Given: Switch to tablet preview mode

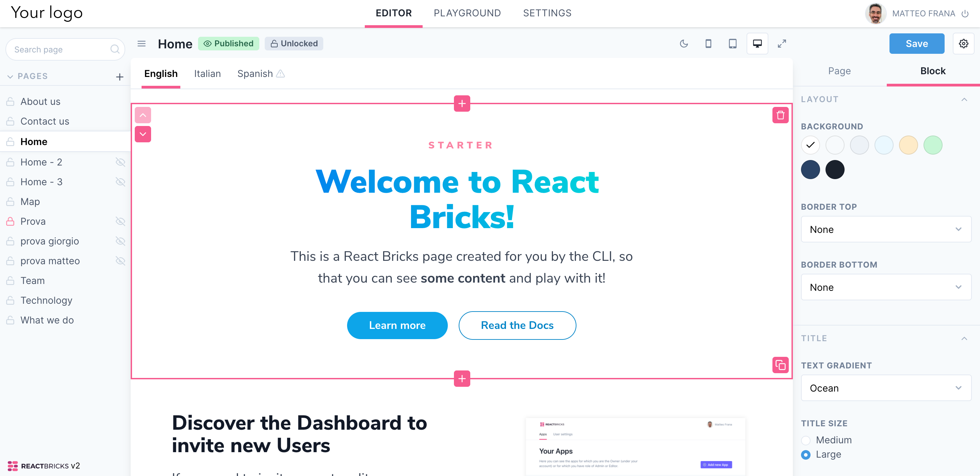Looking at the screenshot, I should pos(732,43).
